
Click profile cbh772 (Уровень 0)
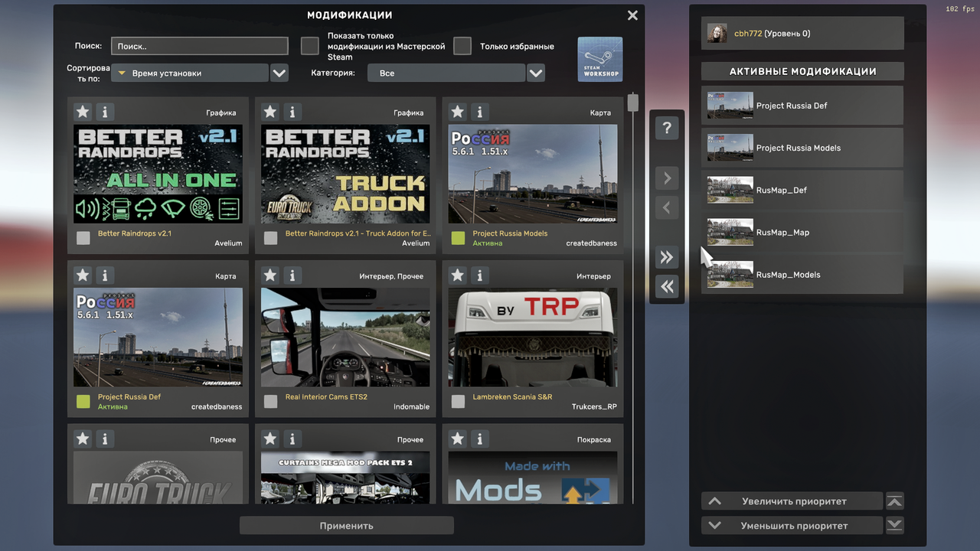[802, 34]
